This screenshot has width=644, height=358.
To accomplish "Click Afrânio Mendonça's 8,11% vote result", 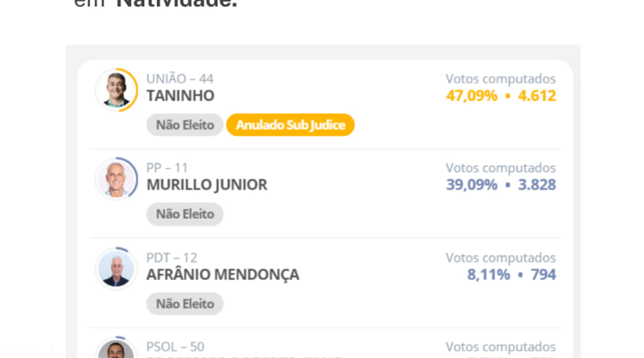I will (488, 274).
